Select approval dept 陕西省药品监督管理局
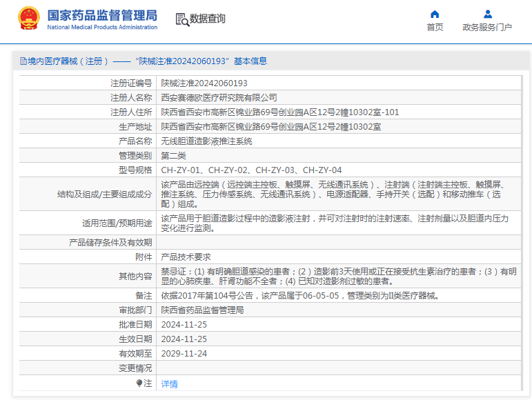The image size is (532, 400). 202,310
